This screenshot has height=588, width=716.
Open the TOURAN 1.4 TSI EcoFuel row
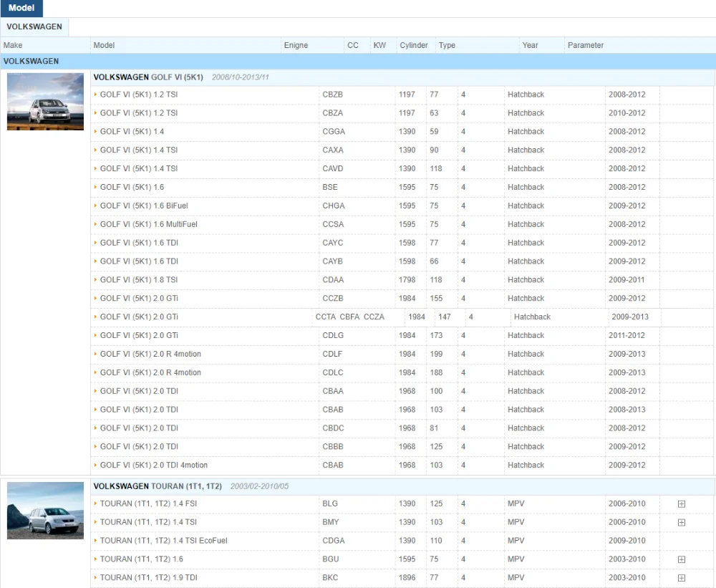(402, 541)
